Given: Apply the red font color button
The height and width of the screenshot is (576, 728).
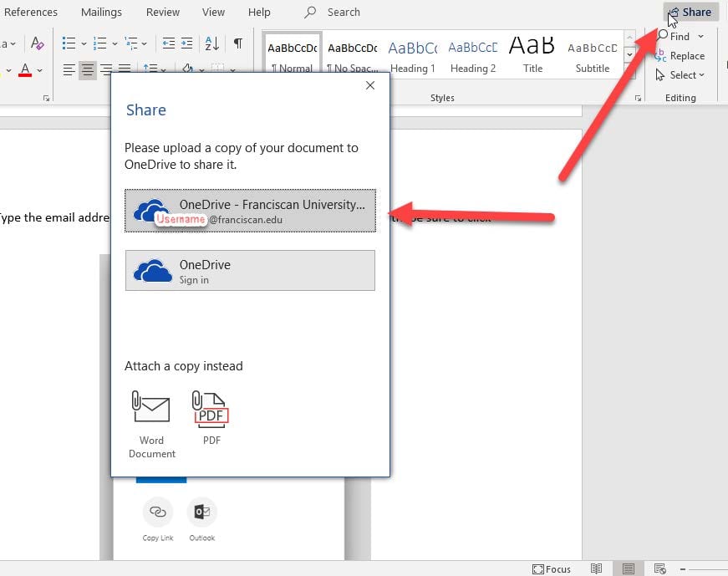Looking at the screenshot, I should [x=25, y=70].
